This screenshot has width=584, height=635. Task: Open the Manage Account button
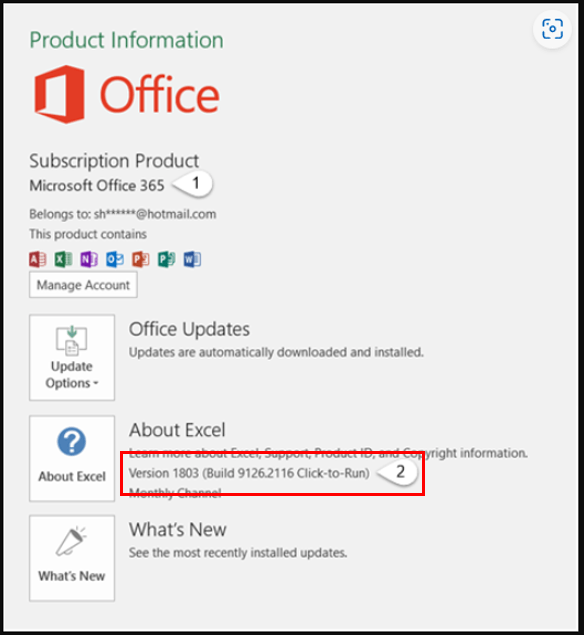pyautogui.click(x=83, y=285)
